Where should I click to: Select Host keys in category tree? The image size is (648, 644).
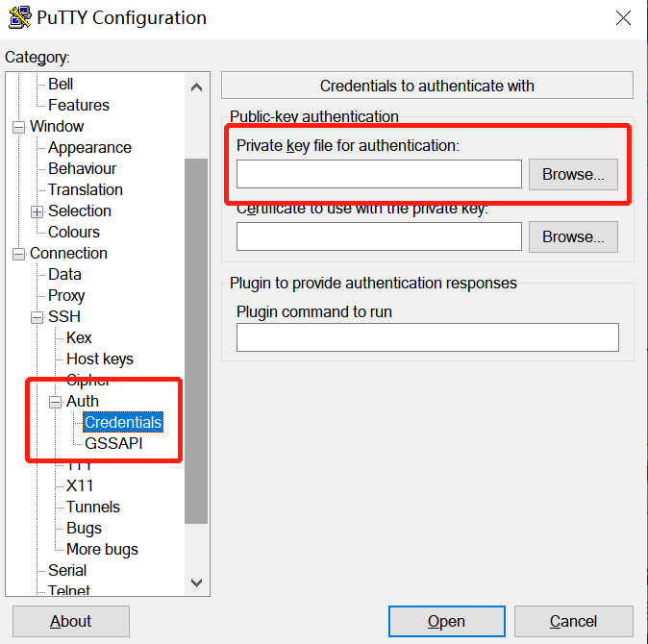click(100, 359)
